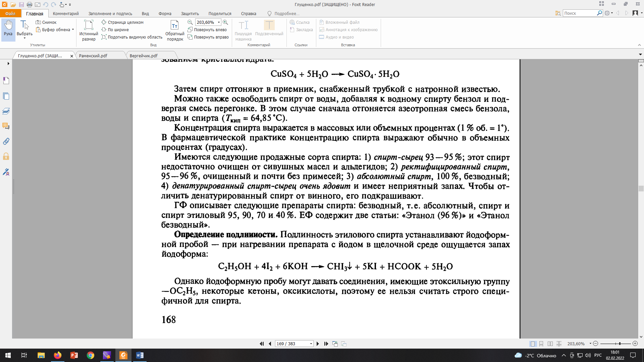
Task: Expand the left navigation panel arrow
Action: (x=8, y=63)
